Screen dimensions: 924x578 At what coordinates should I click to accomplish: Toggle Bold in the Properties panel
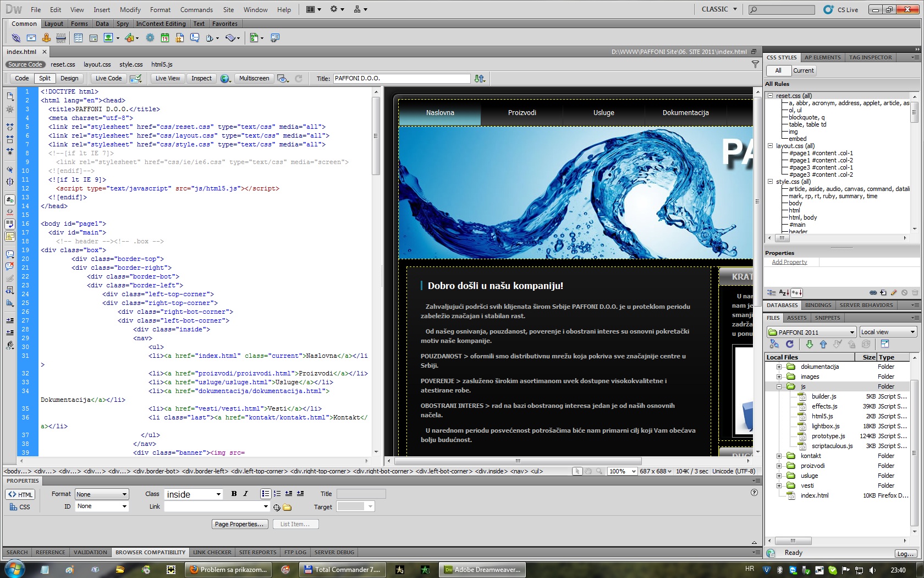point(234,494)
